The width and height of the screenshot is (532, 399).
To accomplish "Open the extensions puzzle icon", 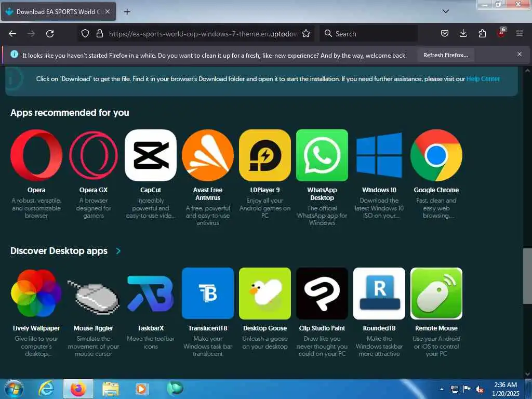I will click(482, 33).
